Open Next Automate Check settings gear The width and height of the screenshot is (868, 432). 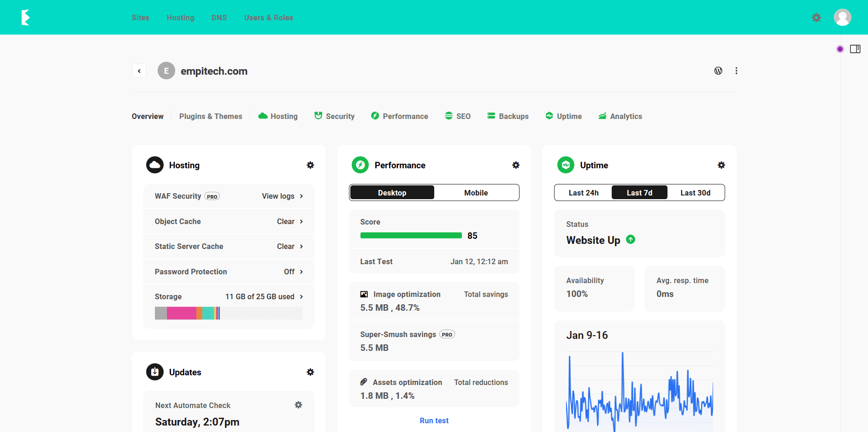[298, 405]
